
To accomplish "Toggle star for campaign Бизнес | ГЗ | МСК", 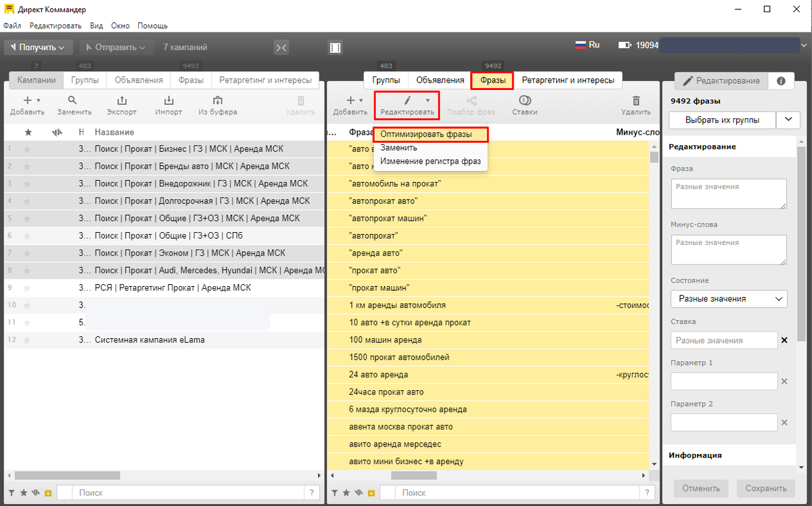I will (28, 149).
